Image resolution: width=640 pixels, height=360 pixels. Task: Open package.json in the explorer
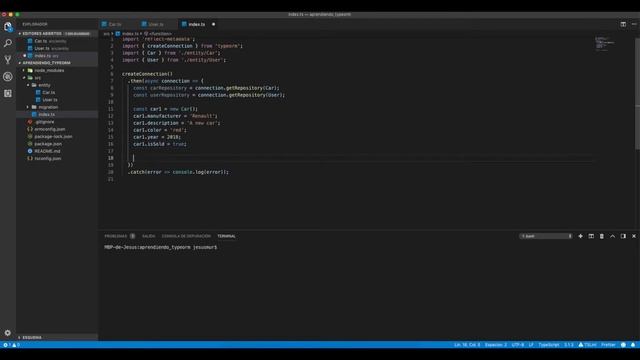[x=57, y=144]
